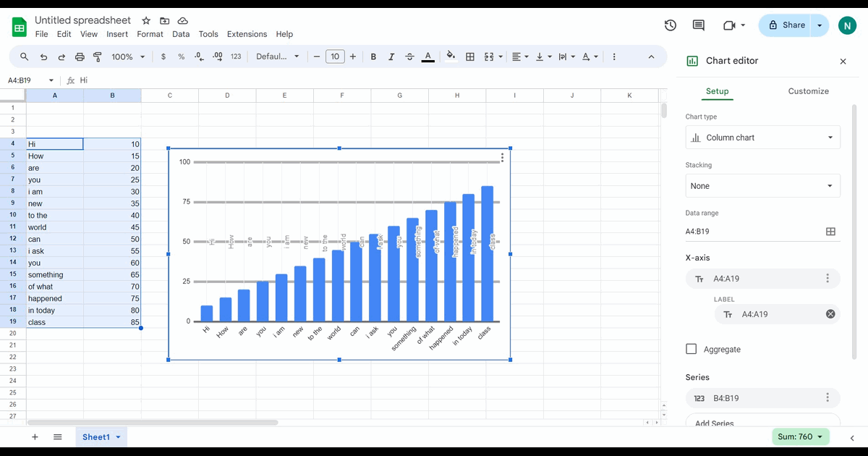Click the select data range grid icon
Viewport: 868px width, 456px height.
[x=830, y=232]
